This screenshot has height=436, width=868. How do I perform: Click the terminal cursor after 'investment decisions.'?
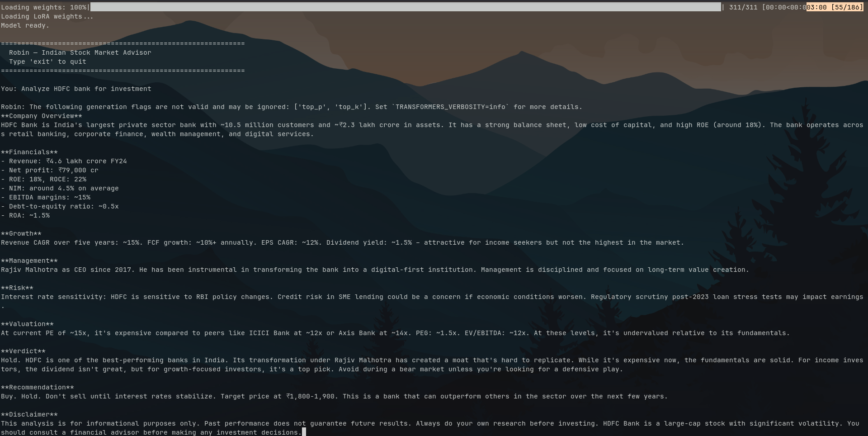(x=304, y=432)
